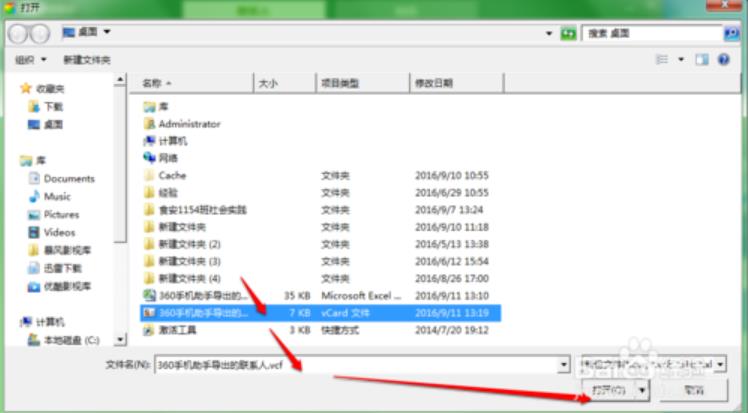Open the file type filter dropdown

click(x=653, y=365)
